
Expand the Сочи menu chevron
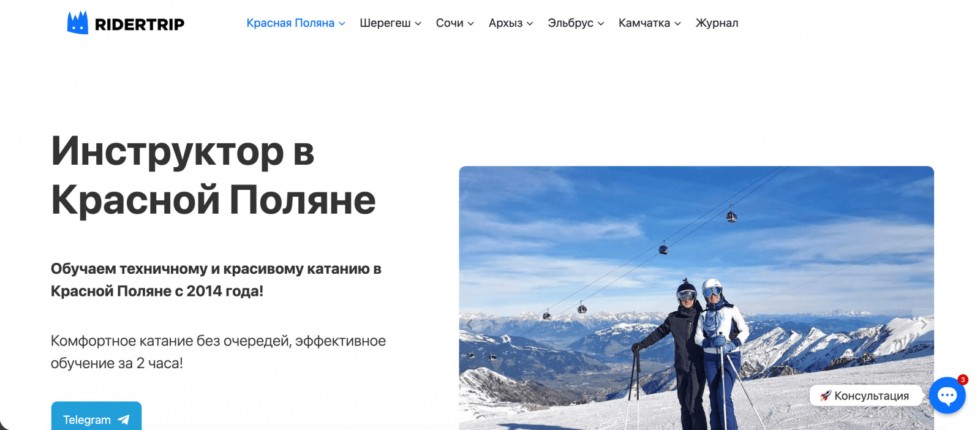pos(470,24)
